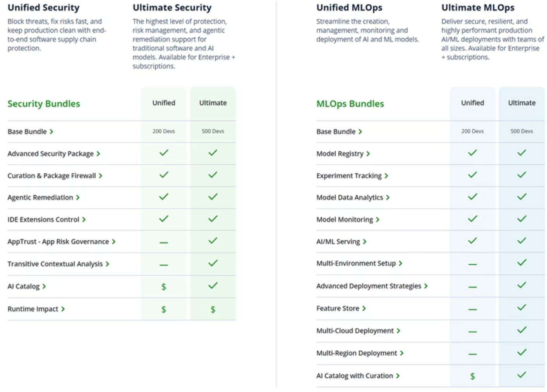The height and width of the screenshot is (392, 547).
Task: Click the Transitive Contextual Analysis Ultimate checkmark
Action: click(213, 264)
